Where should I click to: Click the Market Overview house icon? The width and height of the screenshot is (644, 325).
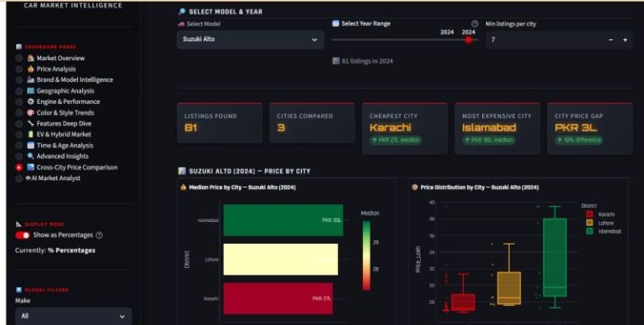click(x=30, y=58)
